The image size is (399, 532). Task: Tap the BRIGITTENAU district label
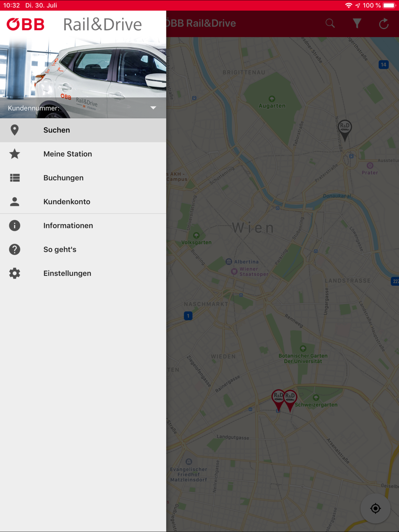[x=244, y=73]
